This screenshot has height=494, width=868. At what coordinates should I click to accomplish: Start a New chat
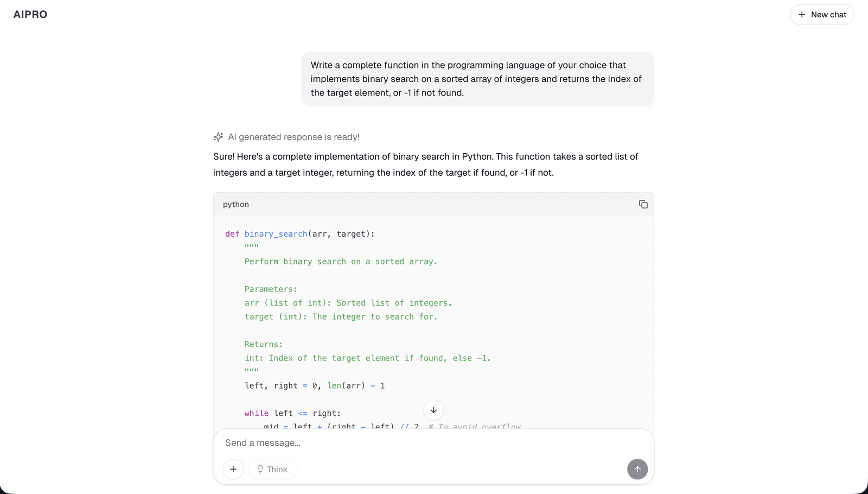pyautogui.click(x=822, y=15)
